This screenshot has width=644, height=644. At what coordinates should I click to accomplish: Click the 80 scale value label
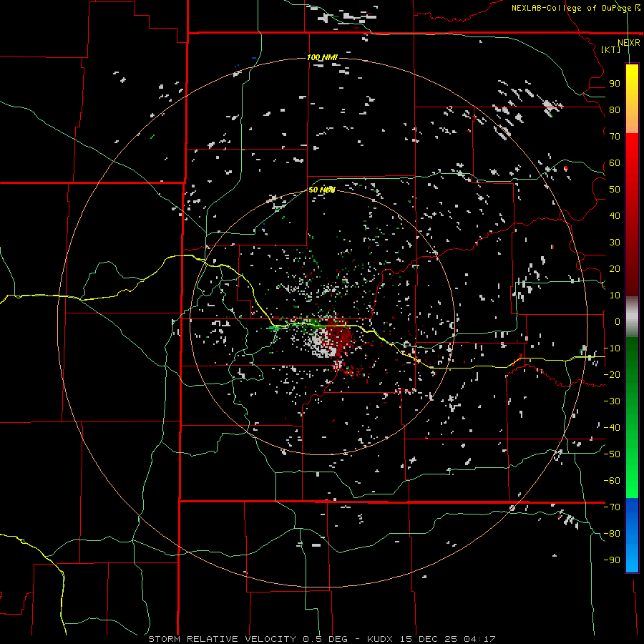(615, 110)
